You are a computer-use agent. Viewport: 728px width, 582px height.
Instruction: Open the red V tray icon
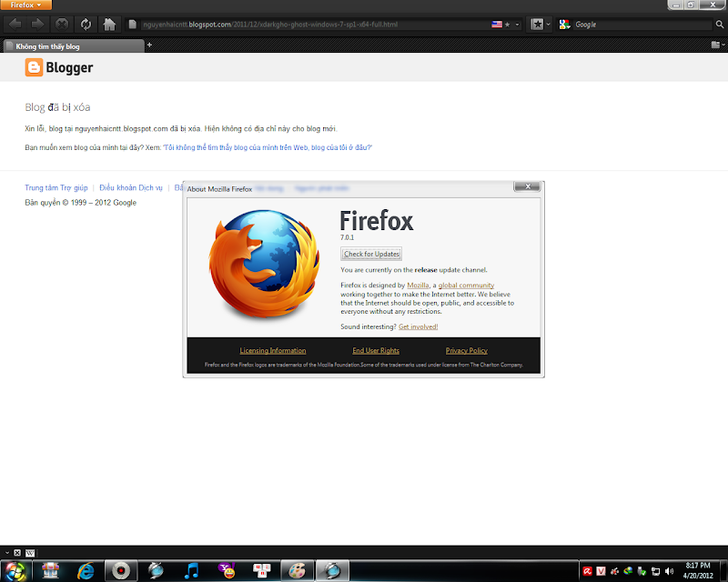[601, 571]
